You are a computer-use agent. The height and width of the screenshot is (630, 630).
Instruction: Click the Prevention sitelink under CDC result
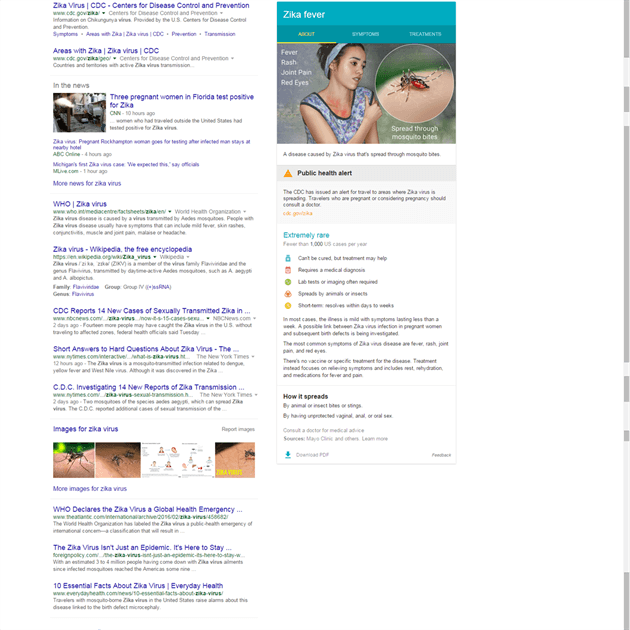pyautogui.click(x=184, y=34)
